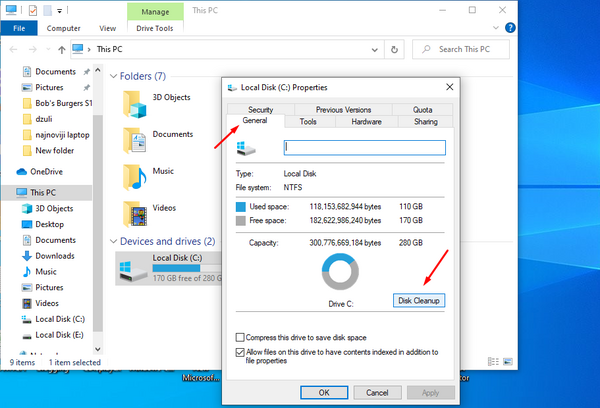Click the Forward navigation arrow
Image resolution: width=600 pixels, height=408 pixels.
click(33, 49)
